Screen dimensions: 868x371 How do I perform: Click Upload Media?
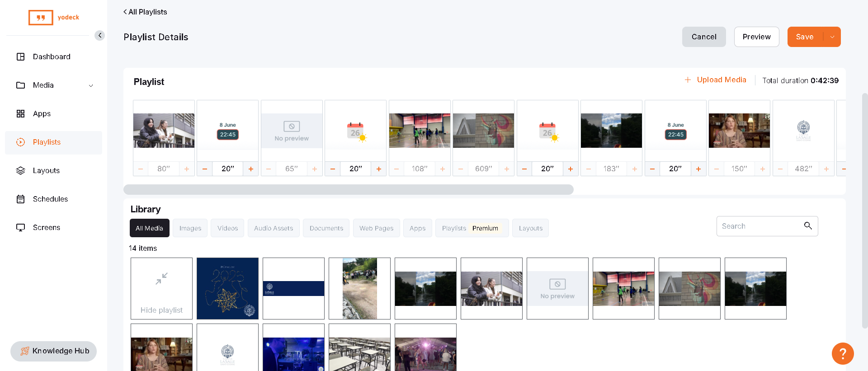[715, 80]
